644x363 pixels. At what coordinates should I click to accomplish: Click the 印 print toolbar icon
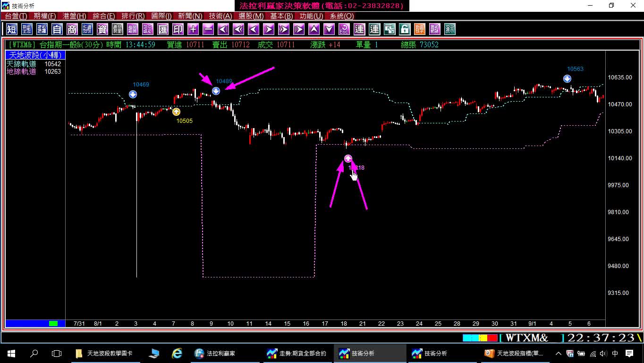pos(178,29)
